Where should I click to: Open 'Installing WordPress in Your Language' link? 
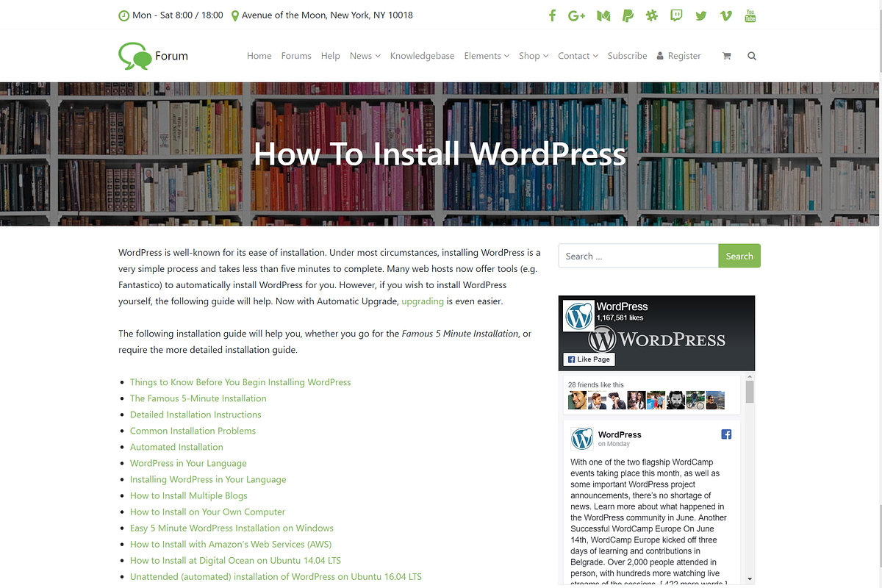tap(208, 479)
